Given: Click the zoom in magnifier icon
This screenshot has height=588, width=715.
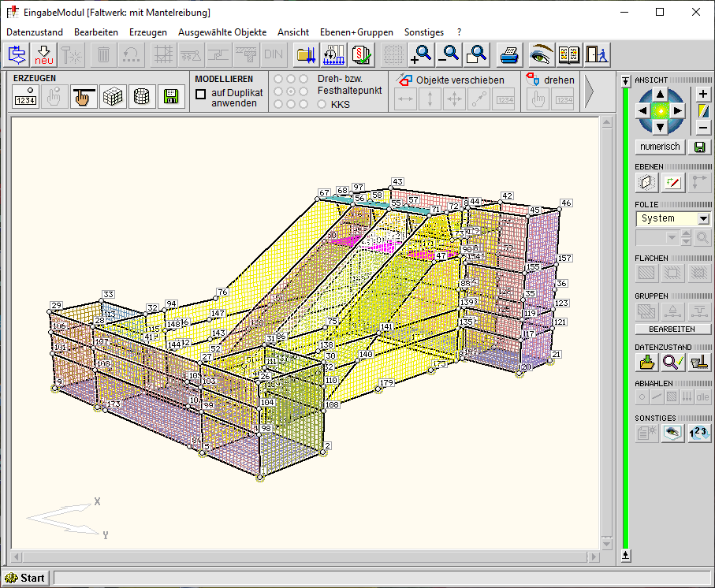Looking at the screenshot, I should coord(421,55).
